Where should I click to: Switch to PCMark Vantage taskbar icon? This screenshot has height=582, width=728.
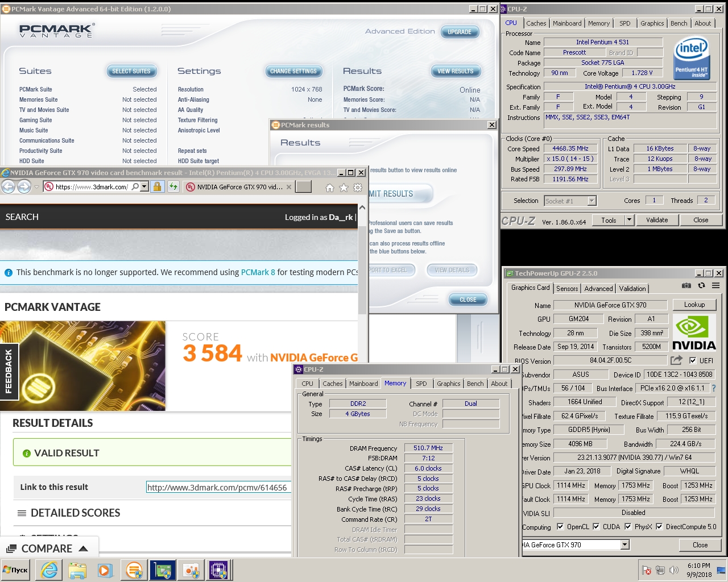[134, 570]
